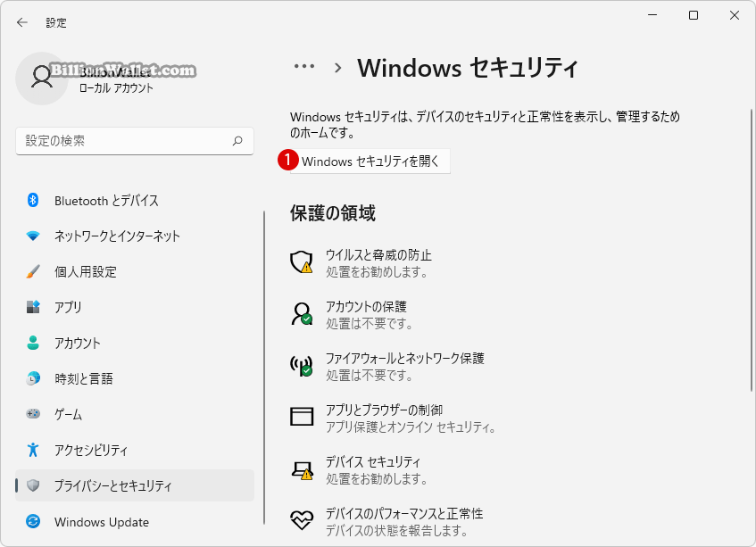Click the breadcrumb chevron arrow
Image resolution: width=756 pixels, height=547 pixels.
338,68
